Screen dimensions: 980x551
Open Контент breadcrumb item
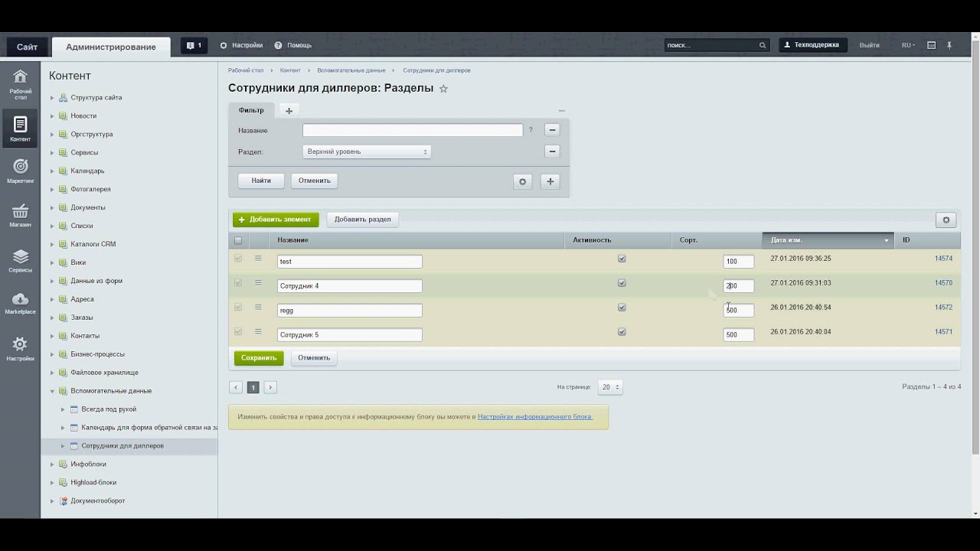(x=290, y=70)
